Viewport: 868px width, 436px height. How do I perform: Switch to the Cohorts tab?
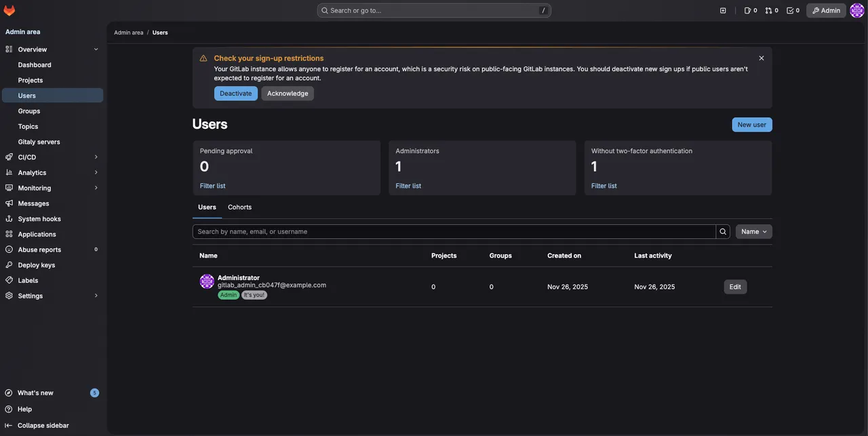point(239,207)
